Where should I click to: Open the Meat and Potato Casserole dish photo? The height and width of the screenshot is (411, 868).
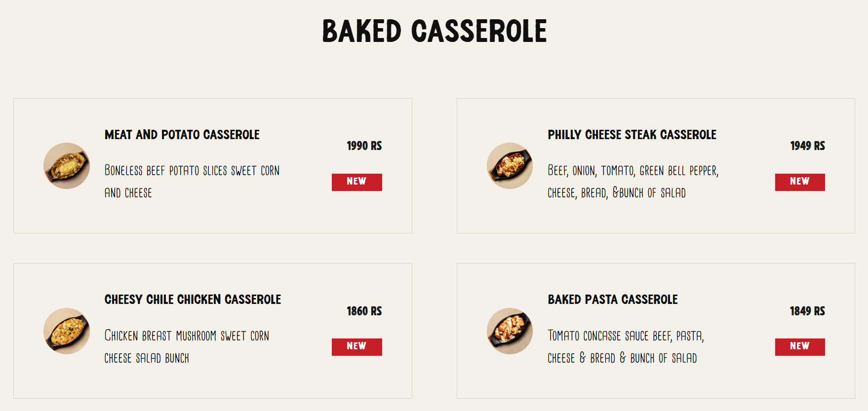tap(67, 166)
